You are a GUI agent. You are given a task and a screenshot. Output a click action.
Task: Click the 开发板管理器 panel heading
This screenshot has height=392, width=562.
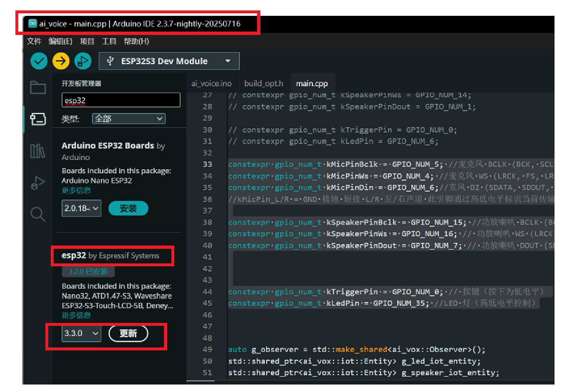(81, 84)
